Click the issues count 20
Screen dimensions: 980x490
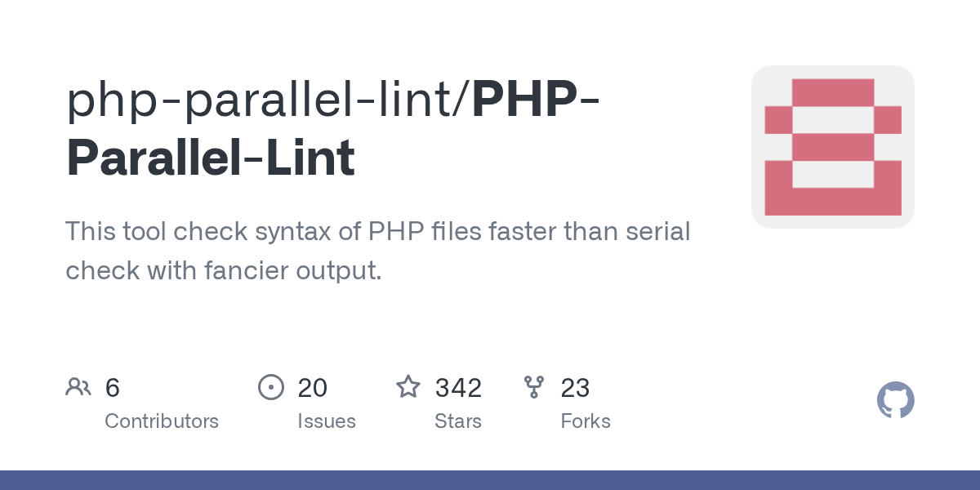[312, 388]
